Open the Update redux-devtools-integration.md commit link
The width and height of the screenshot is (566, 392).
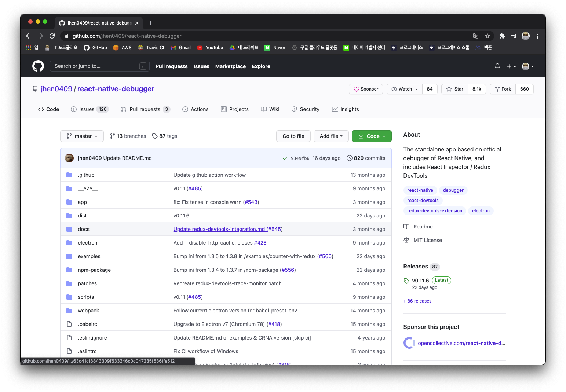coord(219,229)
